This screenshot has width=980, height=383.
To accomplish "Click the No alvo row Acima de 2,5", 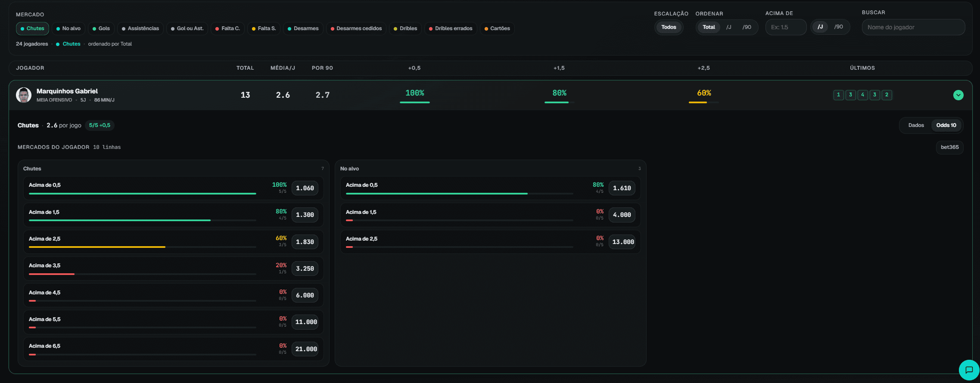I will point(491,242).
